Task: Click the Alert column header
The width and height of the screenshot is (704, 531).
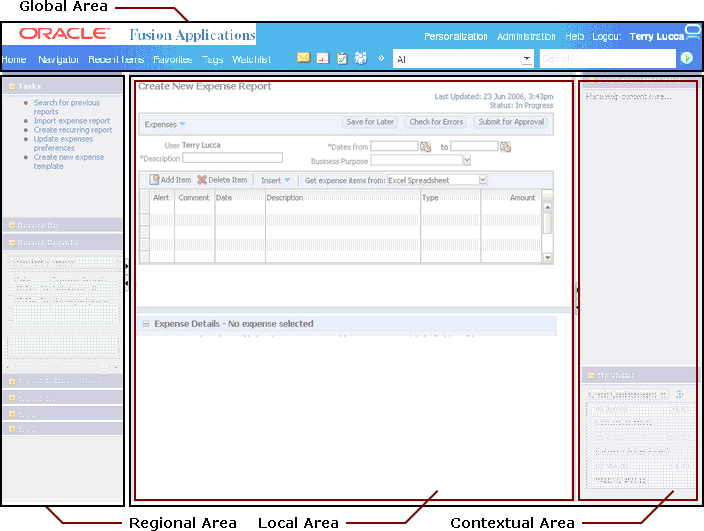Action: (x=161, y=197)
